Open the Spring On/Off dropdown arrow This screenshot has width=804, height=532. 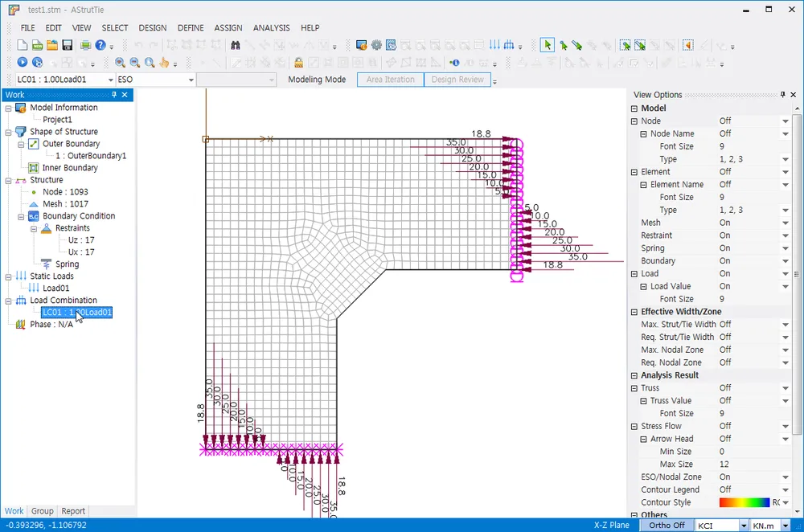pos(785,248)
